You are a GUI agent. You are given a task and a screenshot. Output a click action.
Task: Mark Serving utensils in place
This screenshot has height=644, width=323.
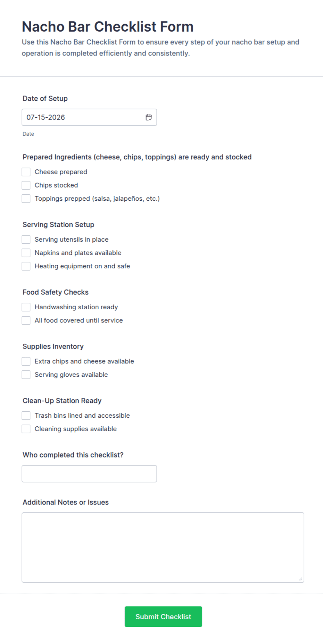(26, 240)
